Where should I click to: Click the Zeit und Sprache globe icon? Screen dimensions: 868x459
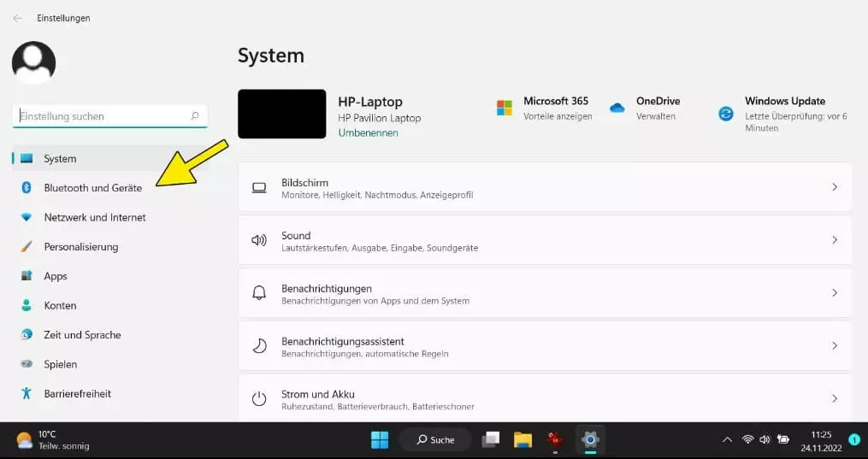coord(26,334)
